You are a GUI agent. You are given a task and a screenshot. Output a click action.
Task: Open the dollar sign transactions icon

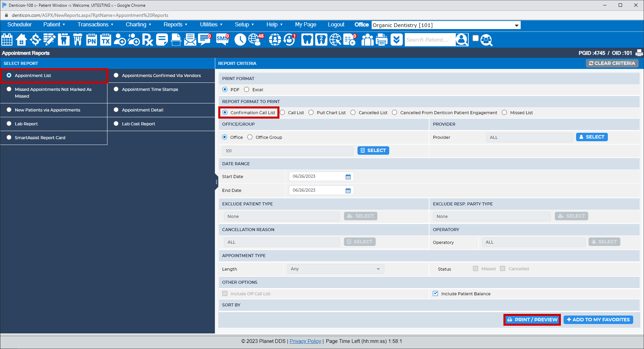(35, 40)
